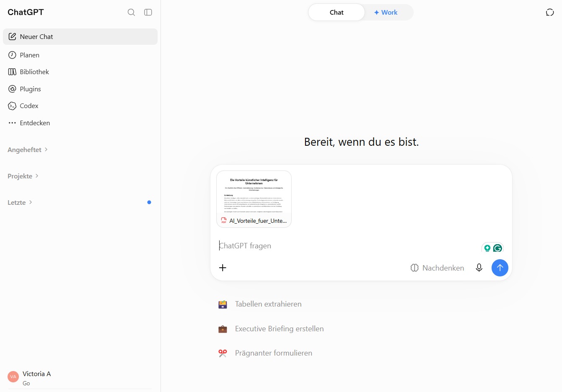Select the Bibliothek menu item label
562x392 pixels.
[34, 72]
